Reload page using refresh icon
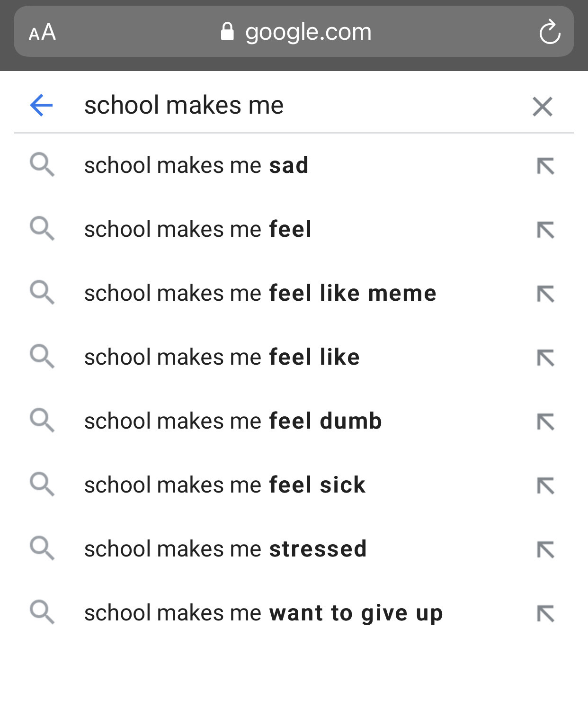Screen dimensions: 588x718 coord(550,32)
